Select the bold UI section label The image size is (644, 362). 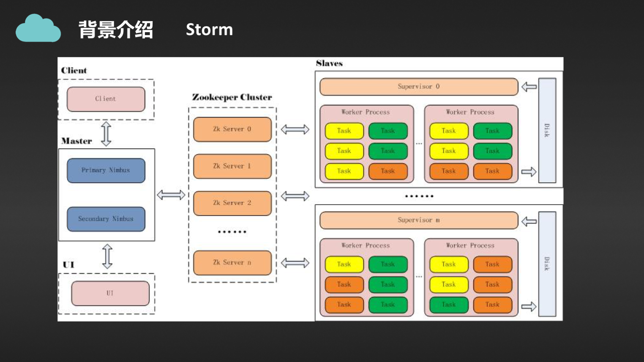[68, 265]
